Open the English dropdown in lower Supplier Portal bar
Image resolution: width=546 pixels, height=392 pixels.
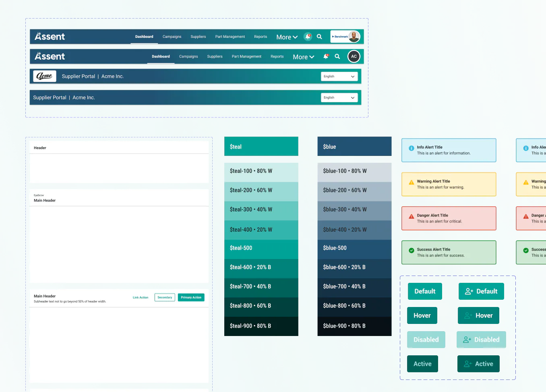(x=339, y=97)
